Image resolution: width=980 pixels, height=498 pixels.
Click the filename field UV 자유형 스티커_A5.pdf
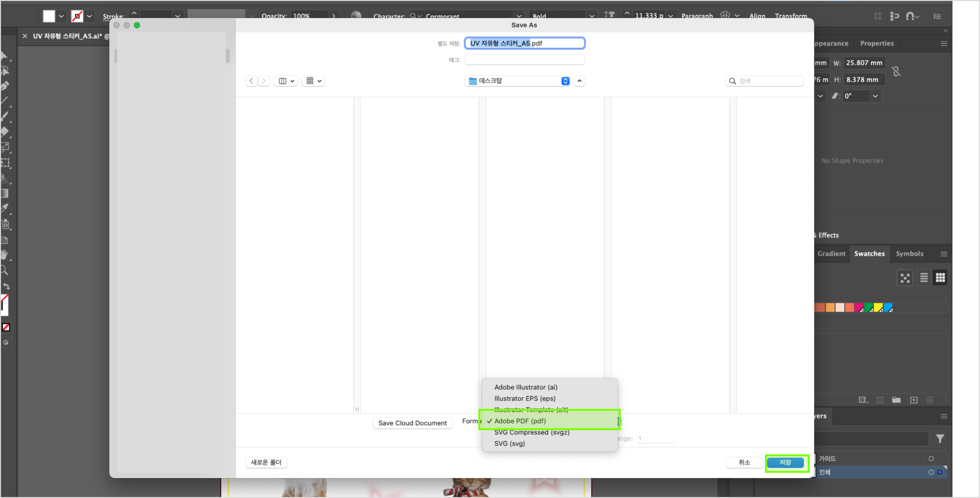524,43
